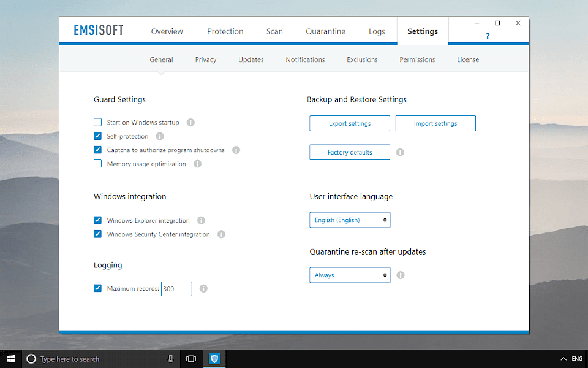Click the Emsisoft shield icon in the taskbar
588x368 pixels.
pos(214,359)
